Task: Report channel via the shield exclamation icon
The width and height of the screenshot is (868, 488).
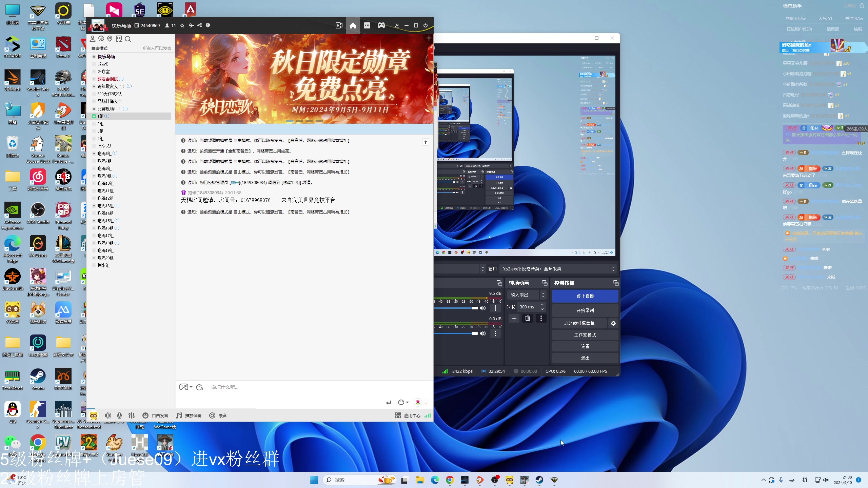Action: tap(208, 25)
